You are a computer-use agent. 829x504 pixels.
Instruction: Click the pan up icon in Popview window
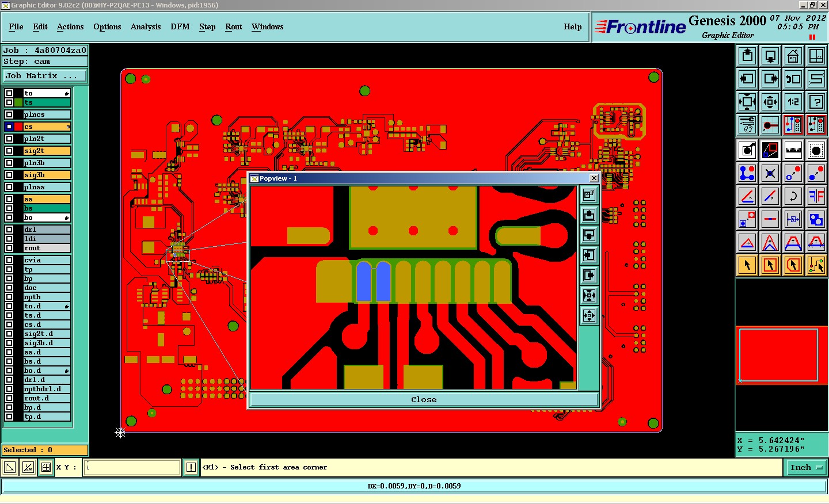[589, 215]
